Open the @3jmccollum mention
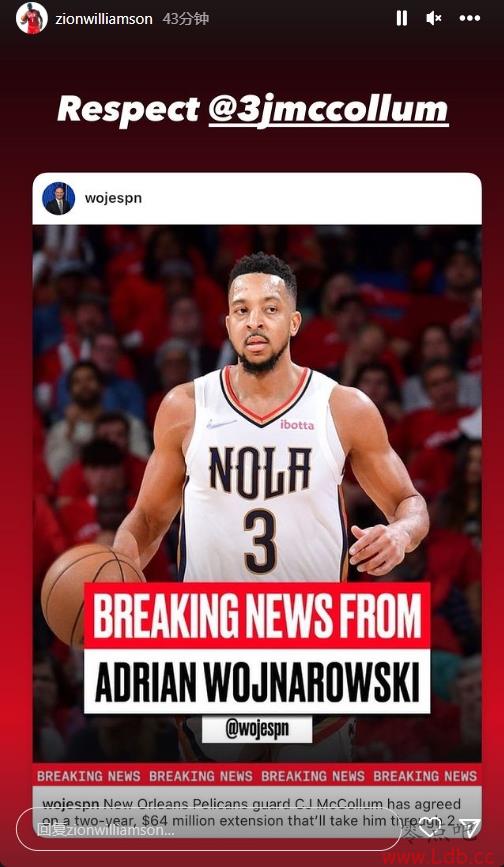504x867 pixels. (x=328, y=109)
